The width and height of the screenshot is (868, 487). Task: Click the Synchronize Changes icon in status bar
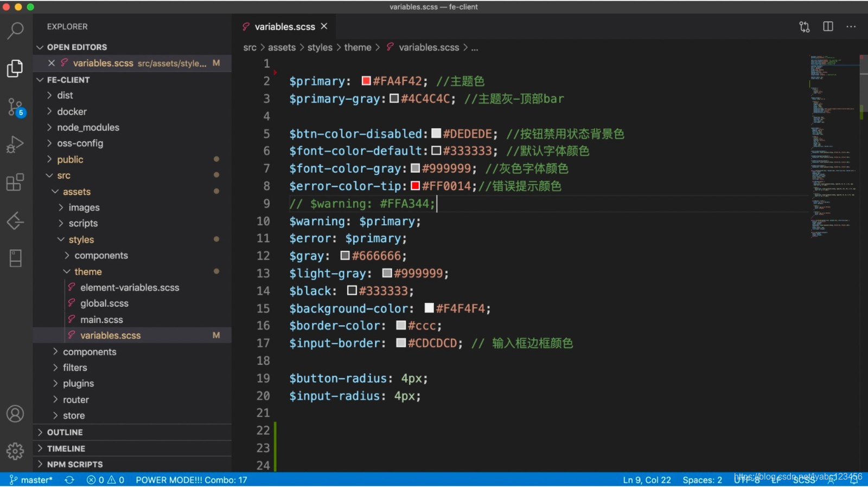(x=69, y=480)
